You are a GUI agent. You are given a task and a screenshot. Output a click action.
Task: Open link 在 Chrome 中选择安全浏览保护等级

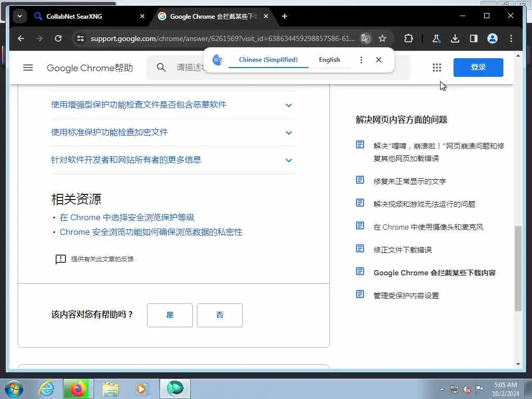click(127, 218)
